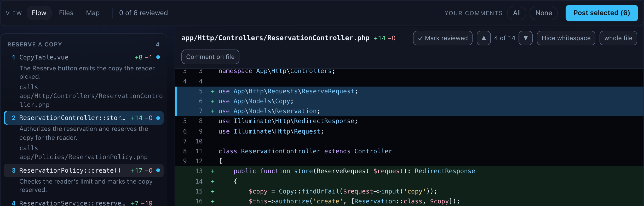Viewport: 644px width, 206px height.
Task: Select line 15 Copy::findOrFail
Action: coord(409,191)
